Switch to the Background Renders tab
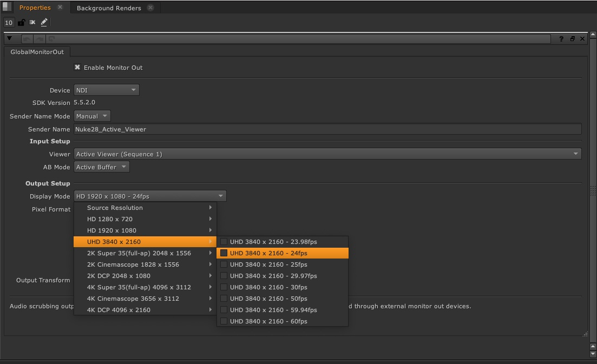Viewport: 597px width, 364px height. click(x=109, y=8)
